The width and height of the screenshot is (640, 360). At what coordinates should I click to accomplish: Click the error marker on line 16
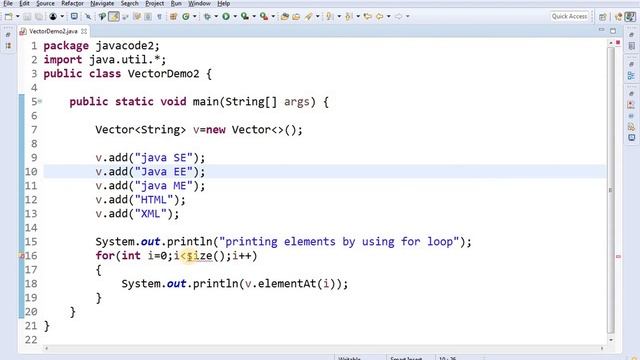[x=22, y=256]
